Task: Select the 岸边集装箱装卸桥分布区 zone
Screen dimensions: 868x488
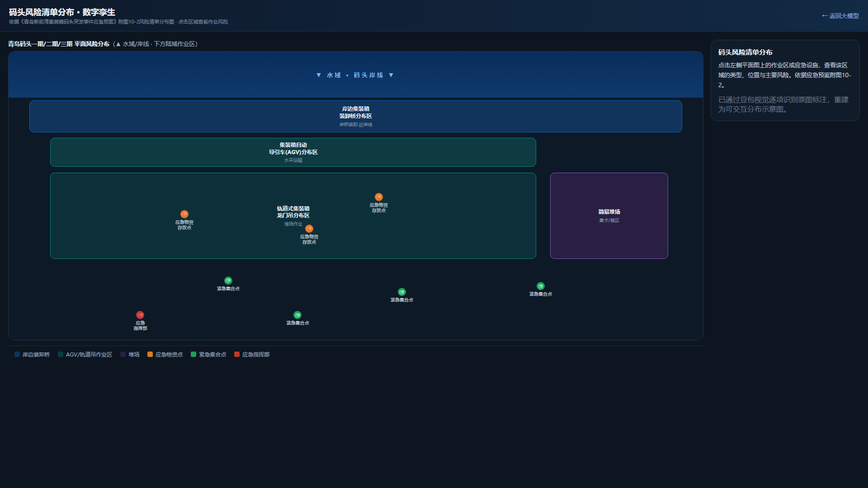Action: tap(356, 116)
